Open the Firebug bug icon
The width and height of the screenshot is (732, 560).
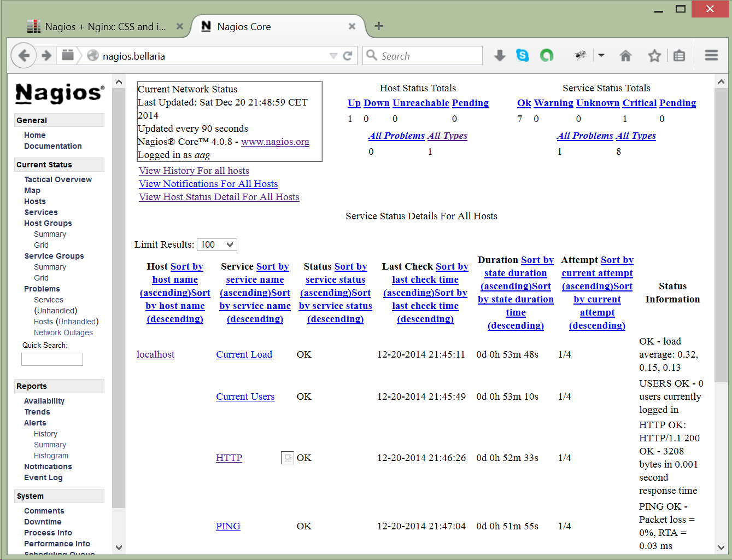point(581,55)
